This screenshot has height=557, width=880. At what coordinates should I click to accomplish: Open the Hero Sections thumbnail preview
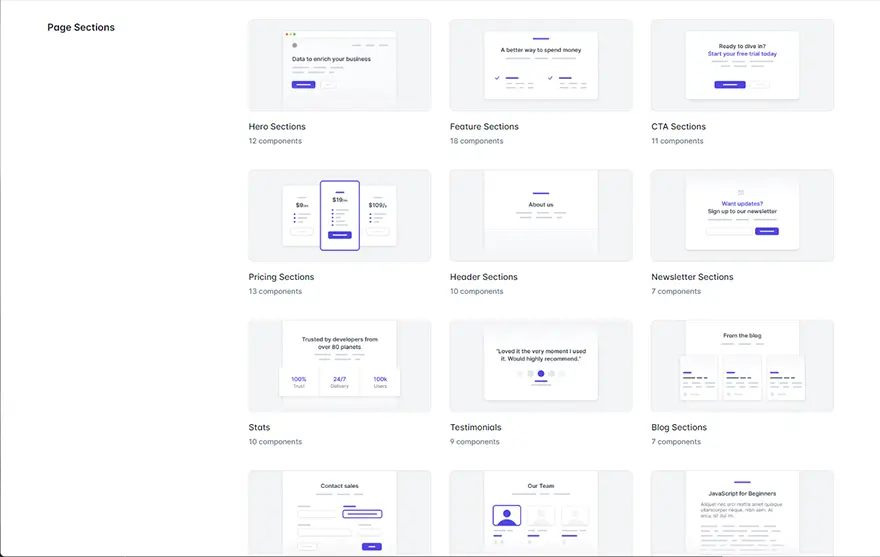[339, 66]
